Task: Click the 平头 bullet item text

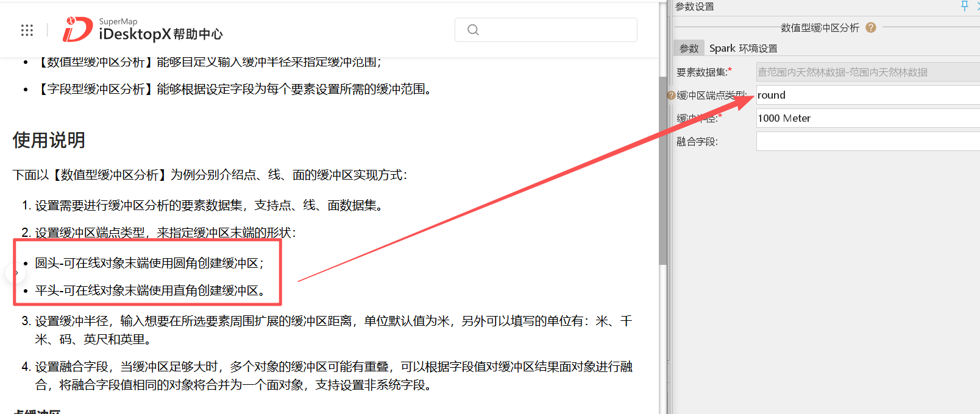Action: click(x=149, y=290)
